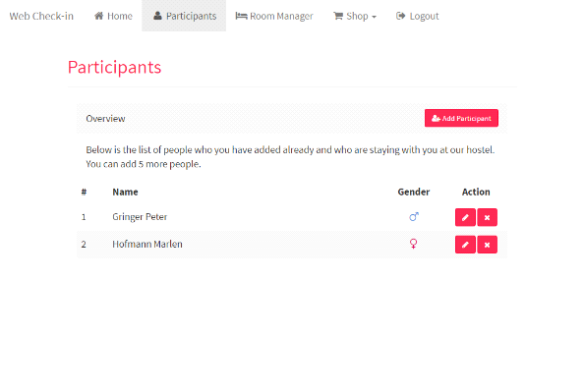Click the male gender symbol for Gringer Peter

coord(414,217)
